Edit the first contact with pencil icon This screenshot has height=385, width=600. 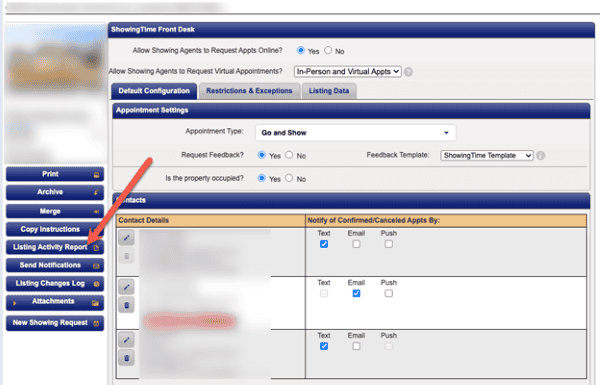coord(126,238)
